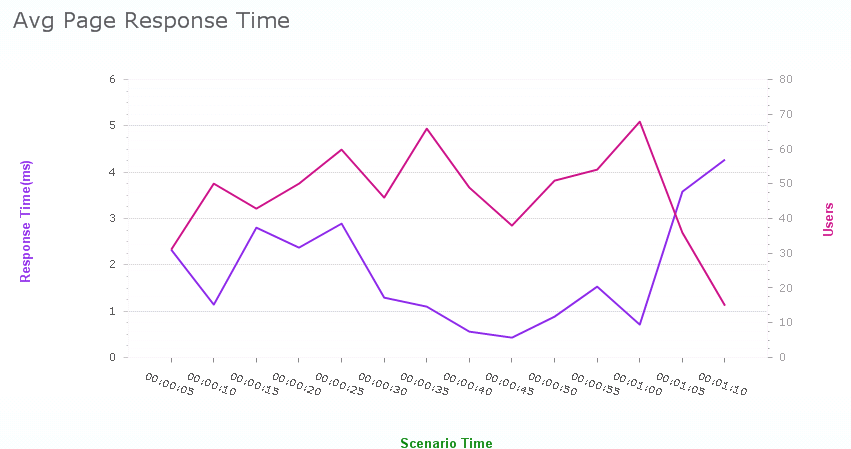Screen dimensions: 851x449
Task: Click the response time point at 00:00:25
Action: pyautogui.click(x=342, y=223)
